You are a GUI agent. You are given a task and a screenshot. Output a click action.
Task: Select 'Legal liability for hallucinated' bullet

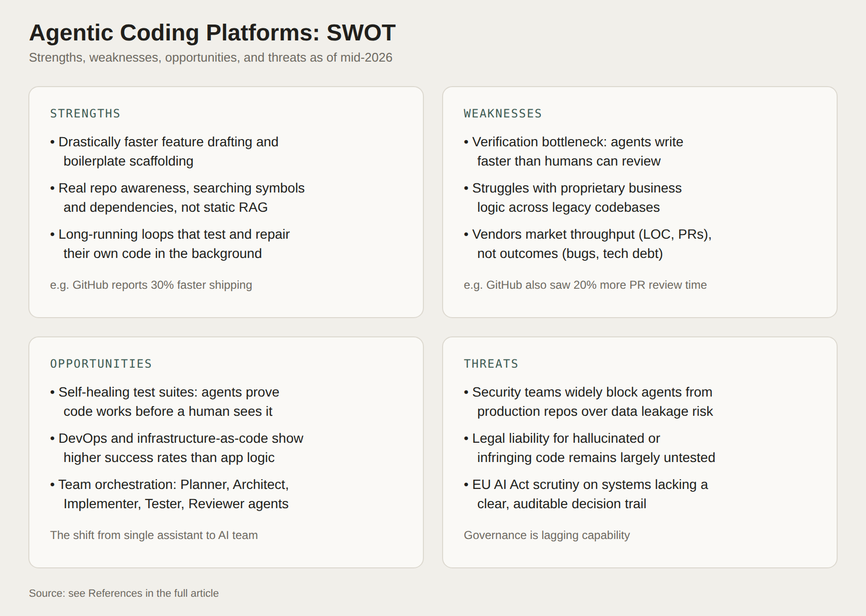pyautogui.click(x=589, y=448)
